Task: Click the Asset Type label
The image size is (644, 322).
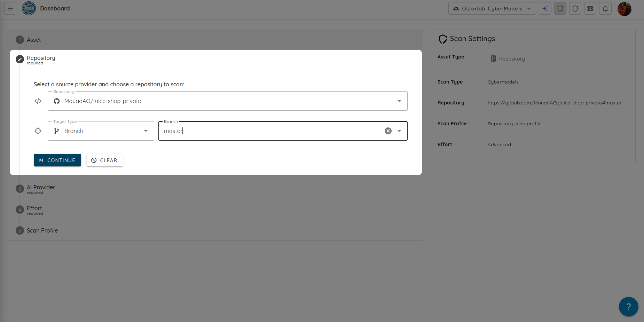Action: [x=451, y=57]
